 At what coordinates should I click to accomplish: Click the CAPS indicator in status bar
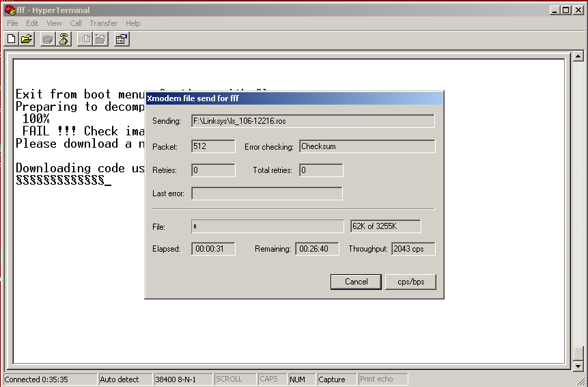272,379
